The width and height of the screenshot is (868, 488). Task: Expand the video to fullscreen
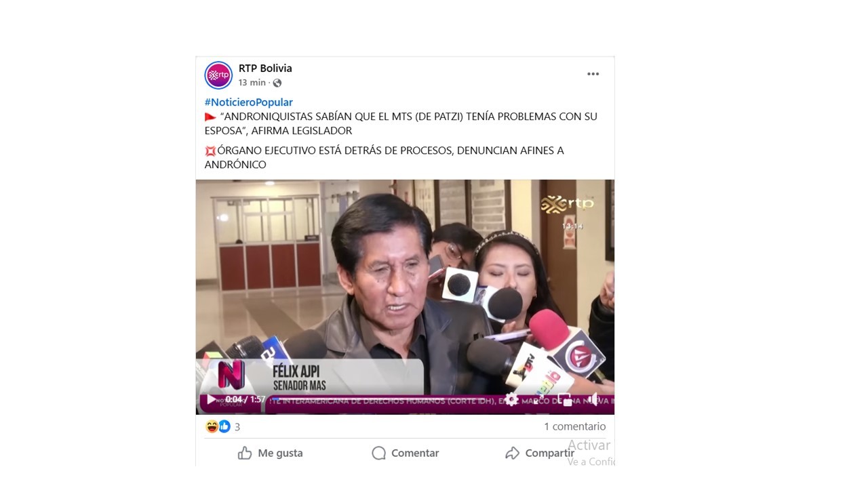(538, 399)
